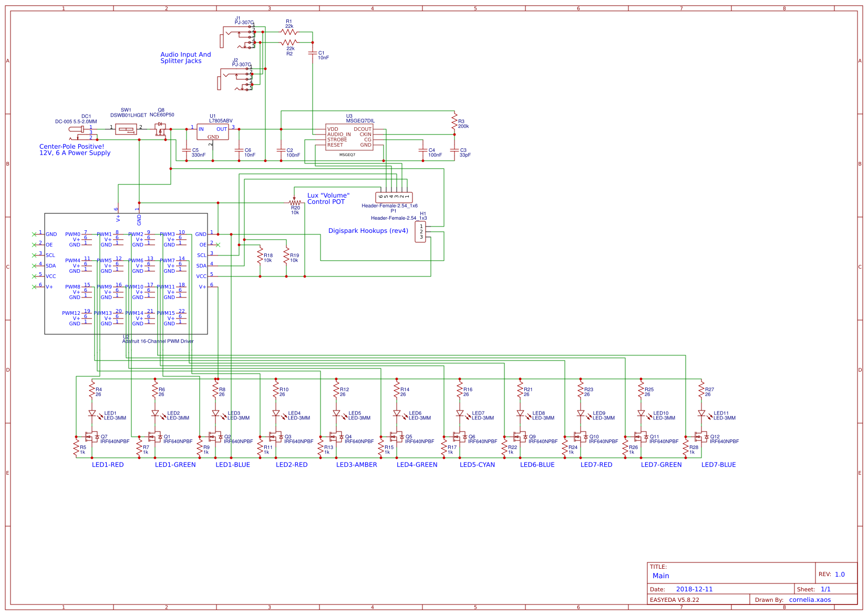This screenshot has height=615, width=868.
Task: Select the Q8 NCE60P50 MOSFET
Action: click(x=160, y=129)
